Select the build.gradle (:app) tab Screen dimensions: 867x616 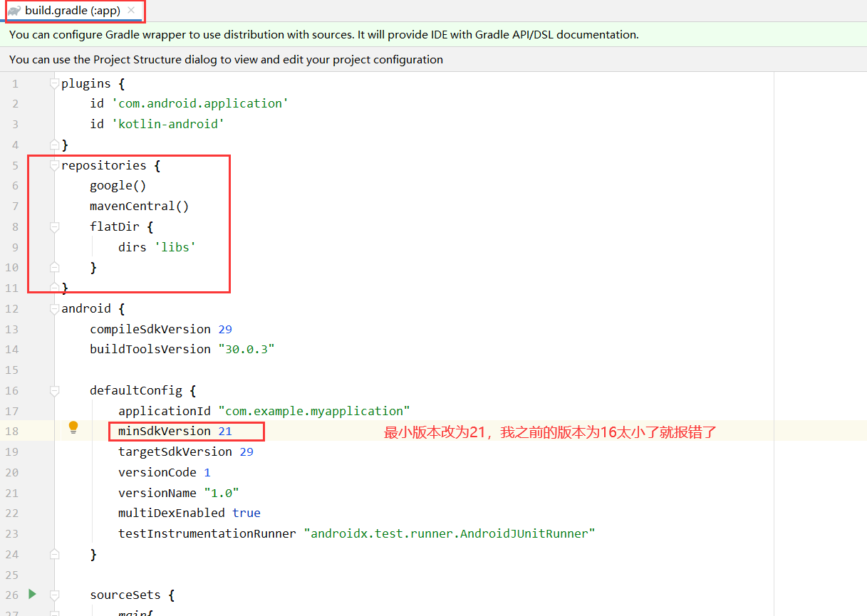tap(72, 11)
